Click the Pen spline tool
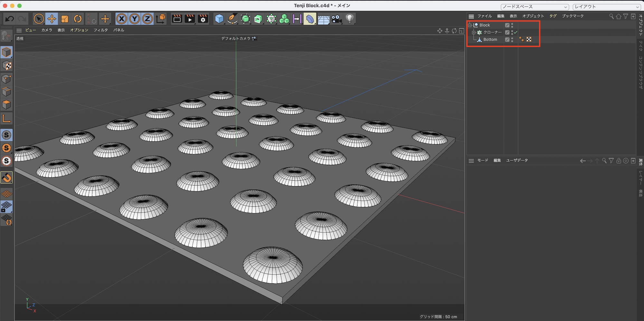644x321 pixels. tap(232, 19)
